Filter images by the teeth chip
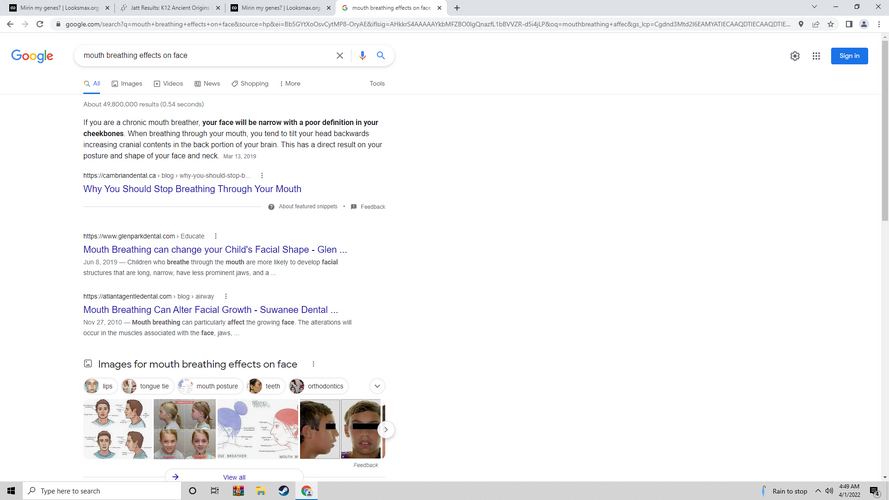The width and height of the screenshot is (889, 500). click(266, 386)
